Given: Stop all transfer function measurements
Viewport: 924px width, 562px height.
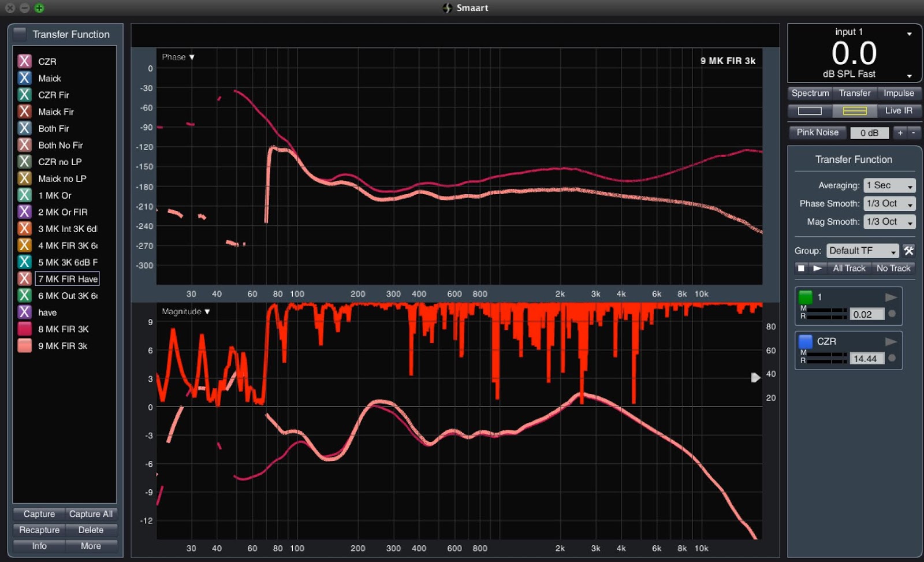Looking at the screenshot, I should pos(801,269).
